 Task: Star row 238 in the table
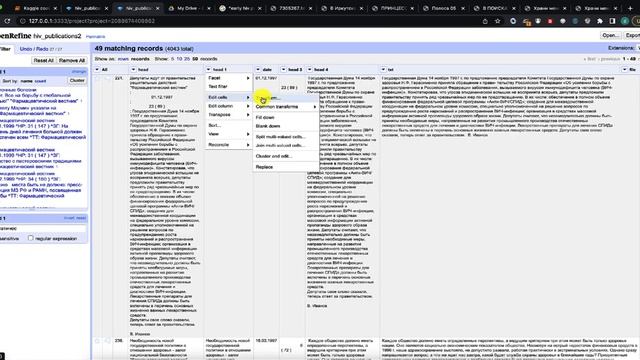click(x=97, y=340)
